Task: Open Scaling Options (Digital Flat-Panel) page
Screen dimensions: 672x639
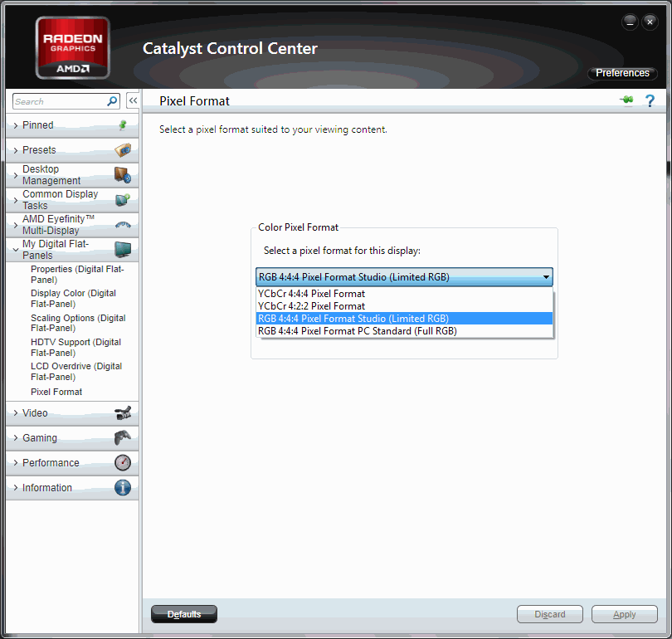Action: (78, 323)
